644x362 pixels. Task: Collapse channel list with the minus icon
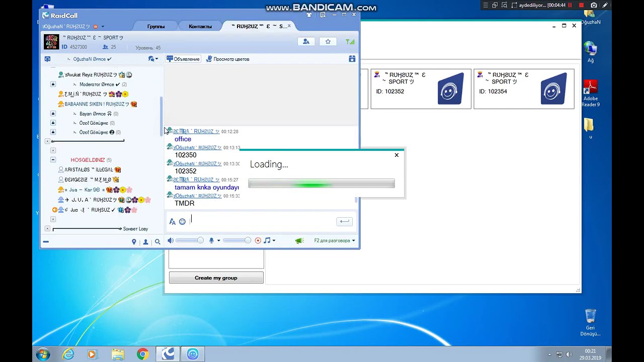pos(46,242)
